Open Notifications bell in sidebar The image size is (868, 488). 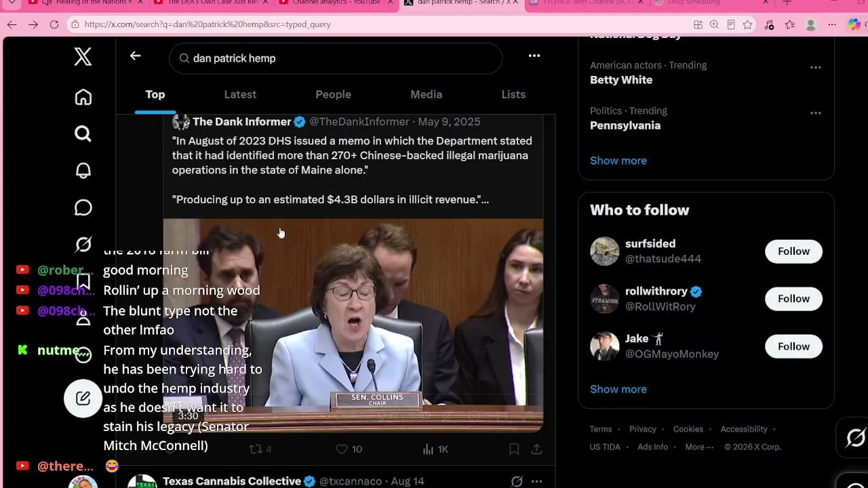(x=83, y=171)
